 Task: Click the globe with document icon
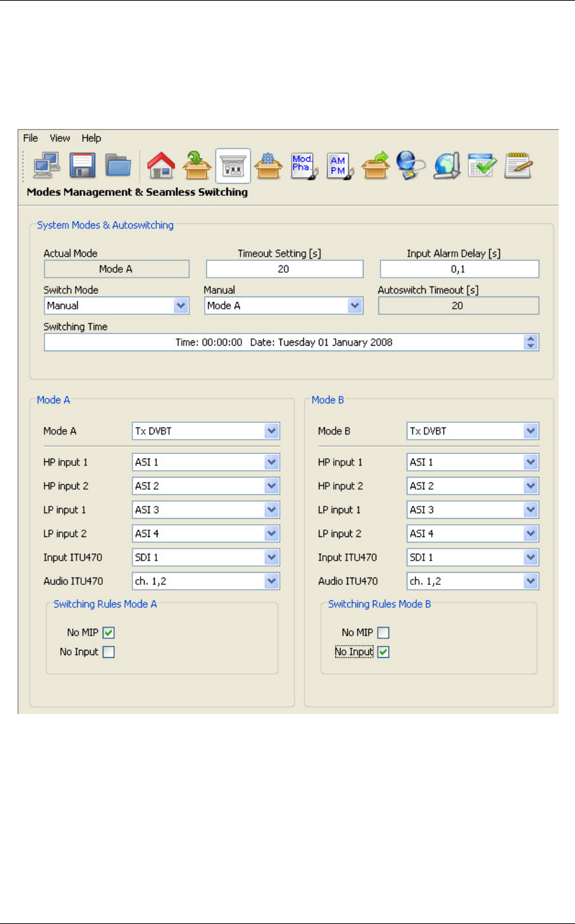point(447,166)
